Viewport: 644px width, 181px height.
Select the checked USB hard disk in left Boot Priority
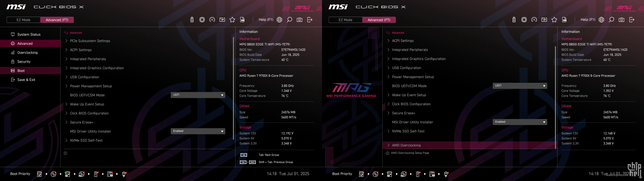67,174
